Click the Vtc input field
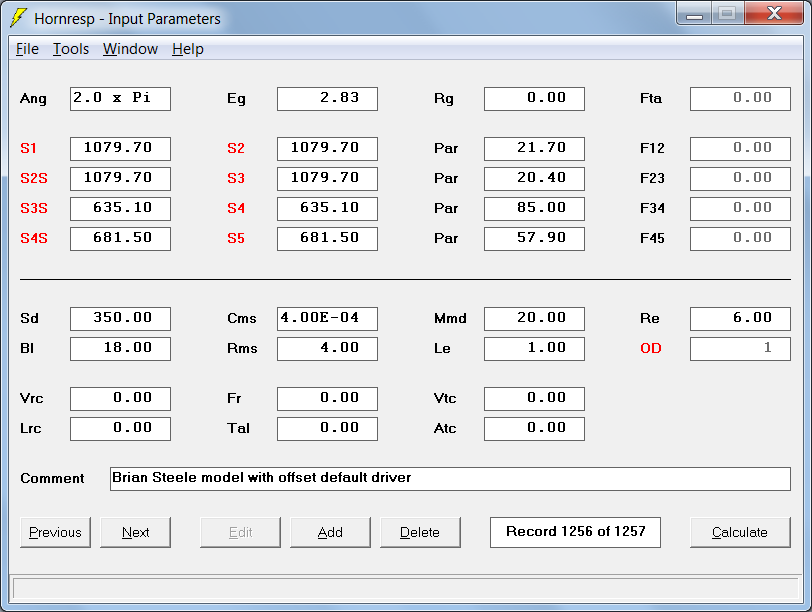 click(x=534, y=399)
